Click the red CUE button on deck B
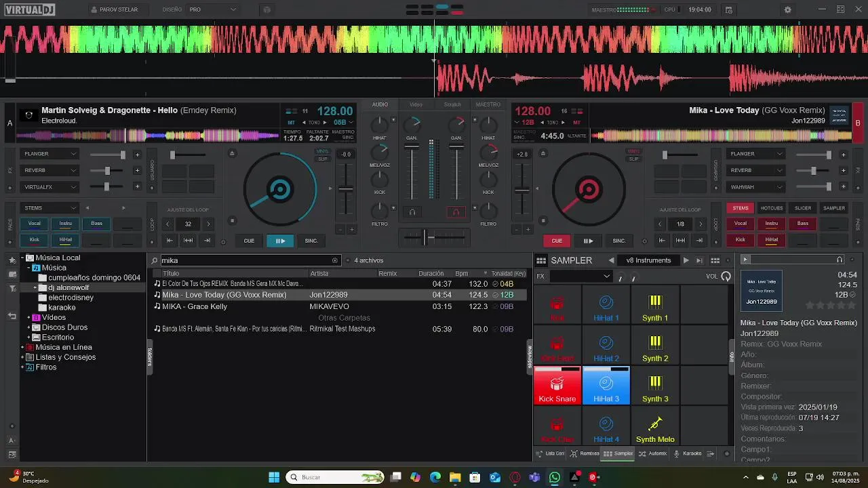 557,241
